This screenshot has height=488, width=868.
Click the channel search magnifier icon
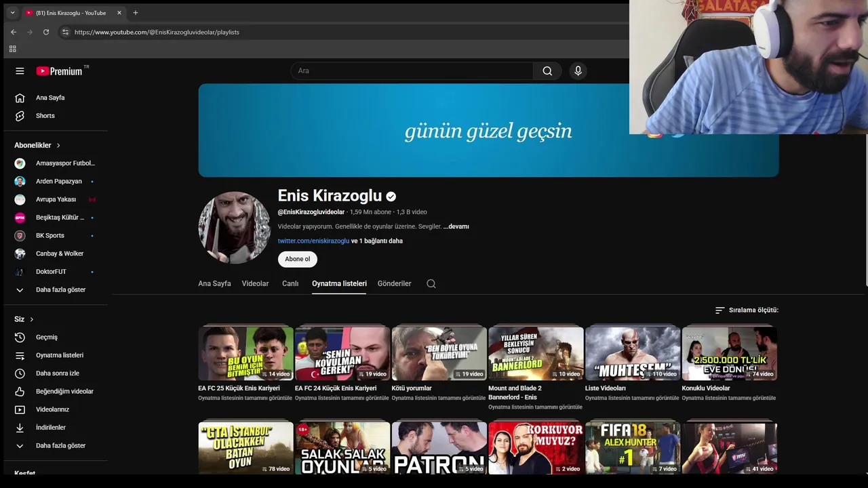tap(431, 283)
